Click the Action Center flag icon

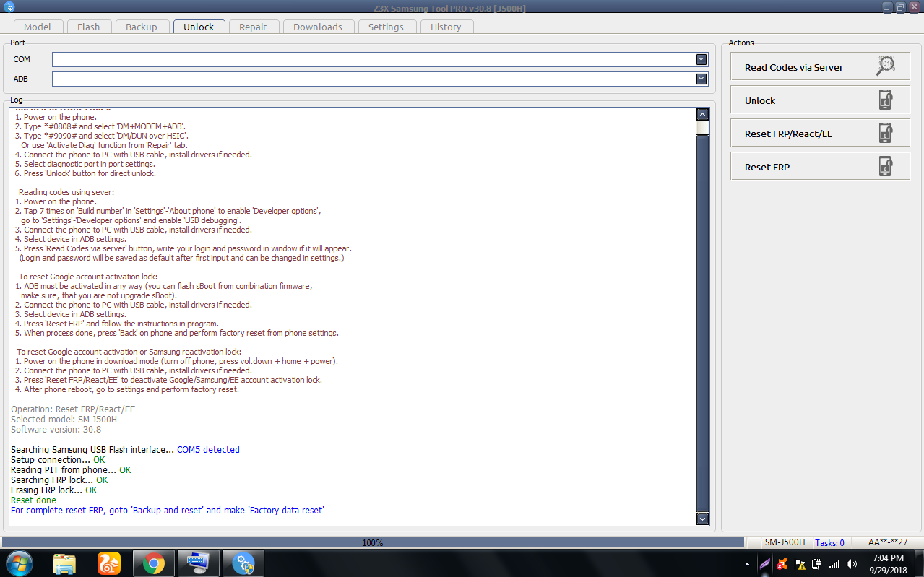800,564
